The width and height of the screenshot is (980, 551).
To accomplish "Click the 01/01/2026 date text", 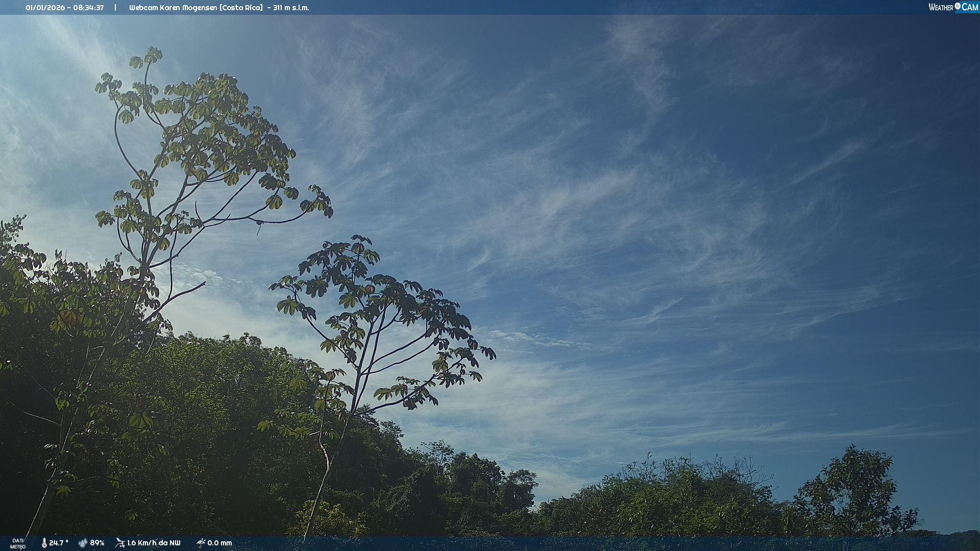I will point(45,8).
